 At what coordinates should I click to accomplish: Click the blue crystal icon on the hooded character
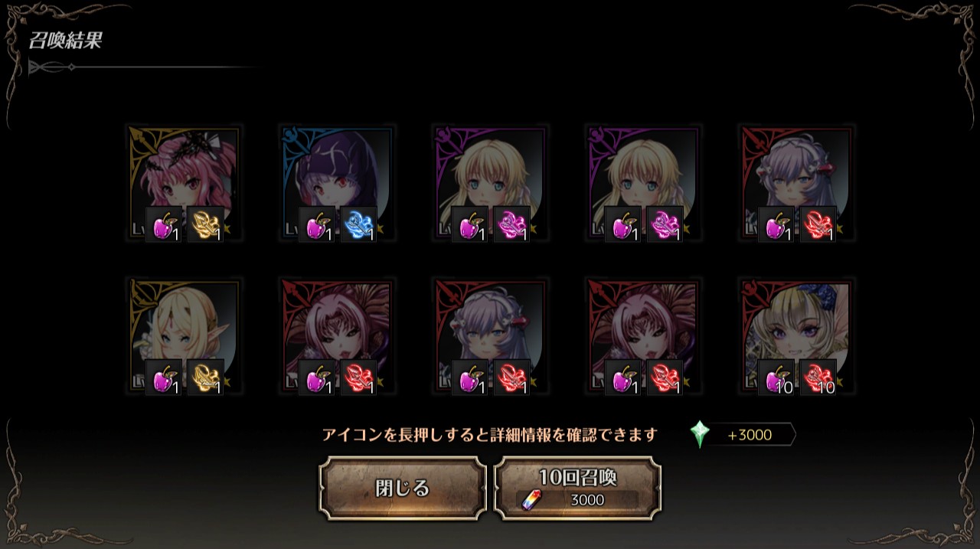(x=358, y=225)
